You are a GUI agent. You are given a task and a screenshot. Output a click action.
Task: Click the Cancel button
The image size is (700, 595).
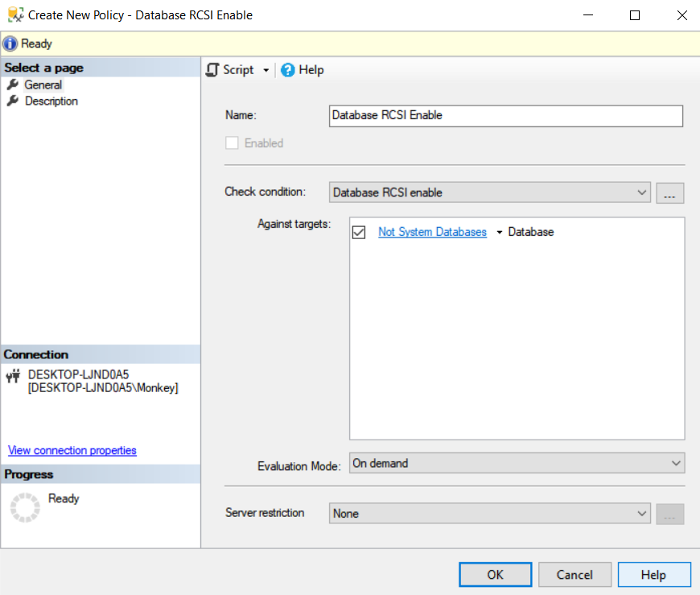point(574,574)
